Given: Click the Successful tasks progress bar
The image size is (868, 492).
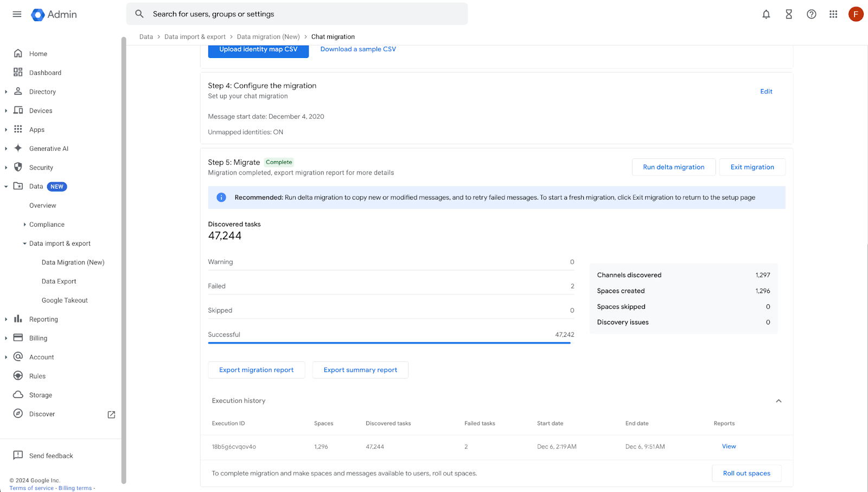Looking at the screenshot, I should [390, 342].
